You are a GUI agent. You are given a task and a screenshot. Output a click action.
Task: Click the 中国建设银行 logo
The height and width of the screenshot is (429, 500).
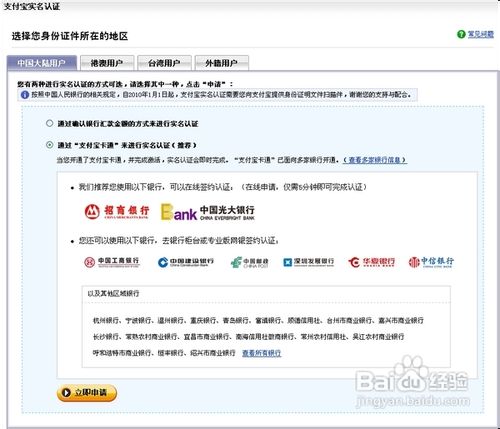pos(186,262)
